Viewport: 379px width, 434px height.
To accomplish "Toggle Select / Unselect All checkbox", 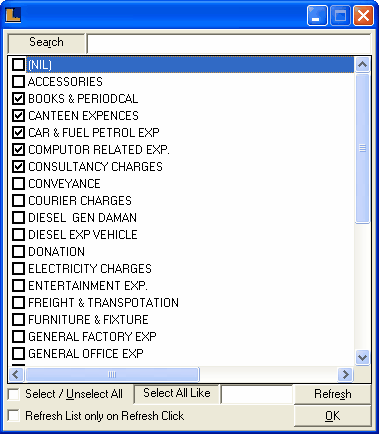I will click(14, 394).
